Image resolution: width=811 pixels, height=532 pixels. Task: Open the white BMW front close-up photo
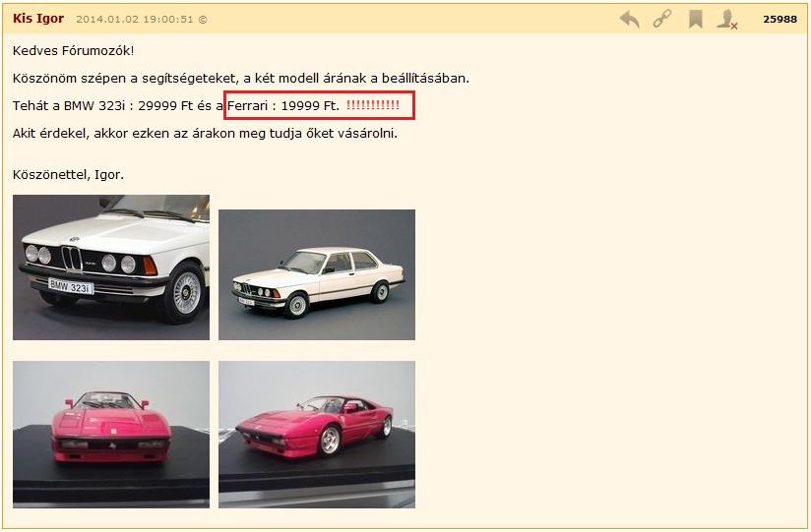click(111, 267)
